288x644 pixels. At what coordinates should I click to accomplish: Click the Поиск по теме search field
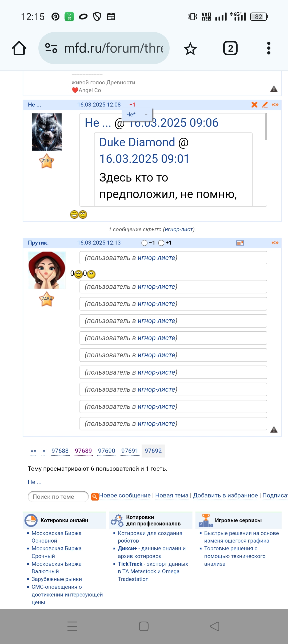[58, 497]
